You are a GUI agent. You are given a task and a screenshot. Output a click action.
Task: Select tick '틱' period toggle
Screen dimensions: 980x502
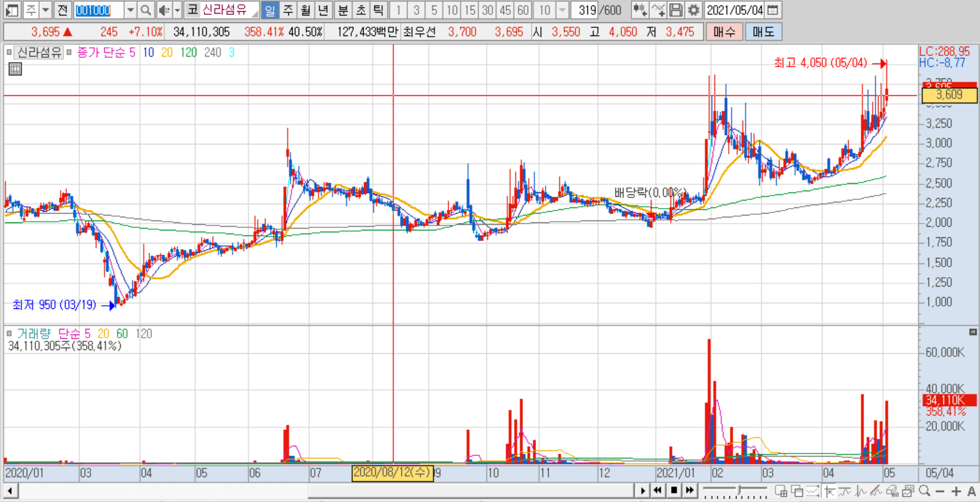point(378,10)
